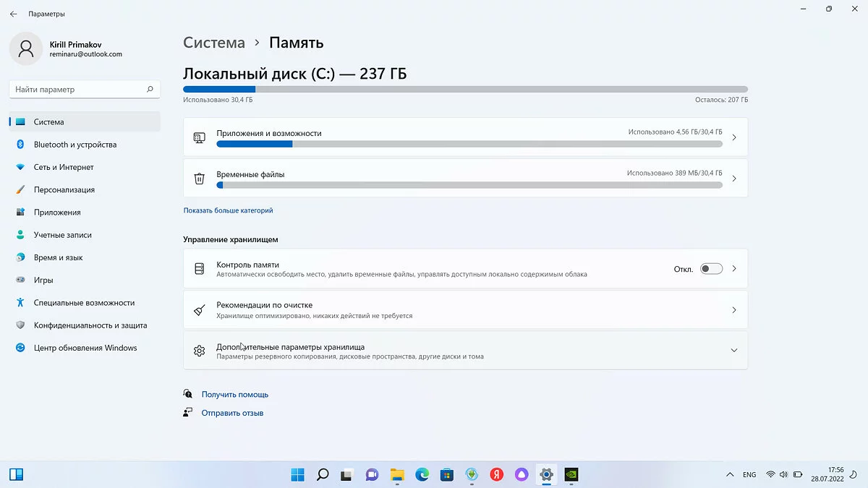Open Учетные записи settings
Screen dimensions: 868x488
(85, 235)
